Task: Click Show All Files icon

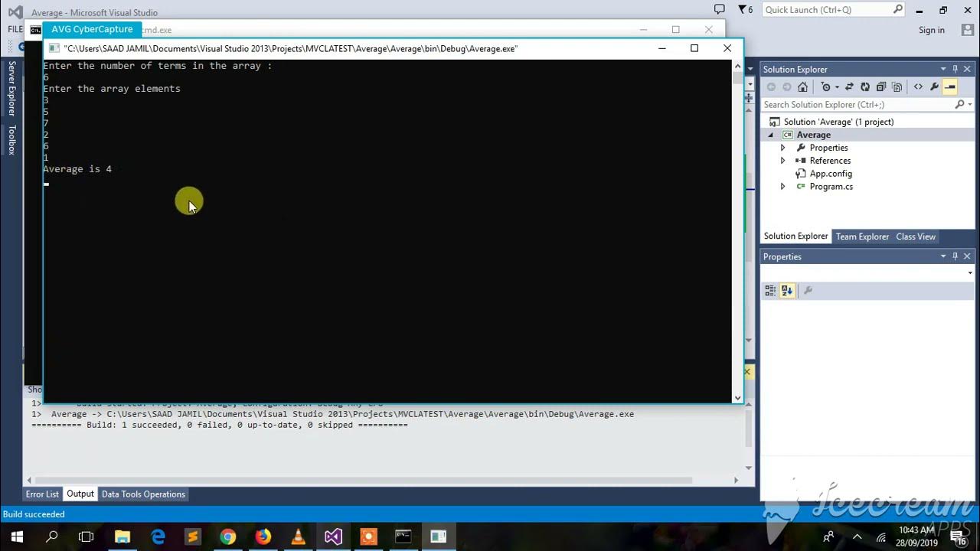Action: pos(897,87)
